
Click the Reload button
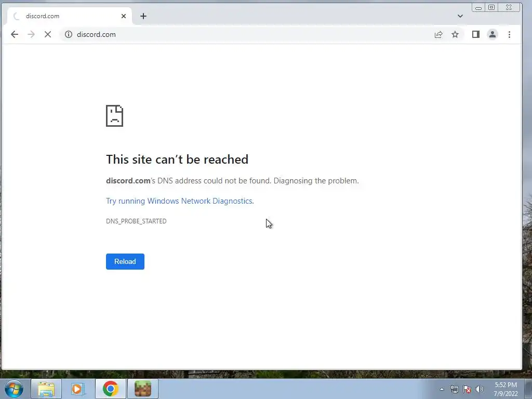125,262
